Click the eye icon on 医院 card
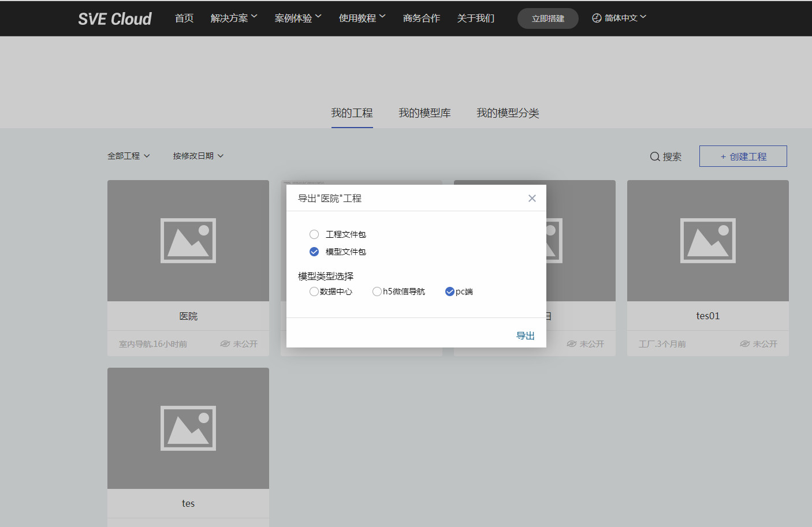This screenshot has height=527, width=812. (225, 344)
